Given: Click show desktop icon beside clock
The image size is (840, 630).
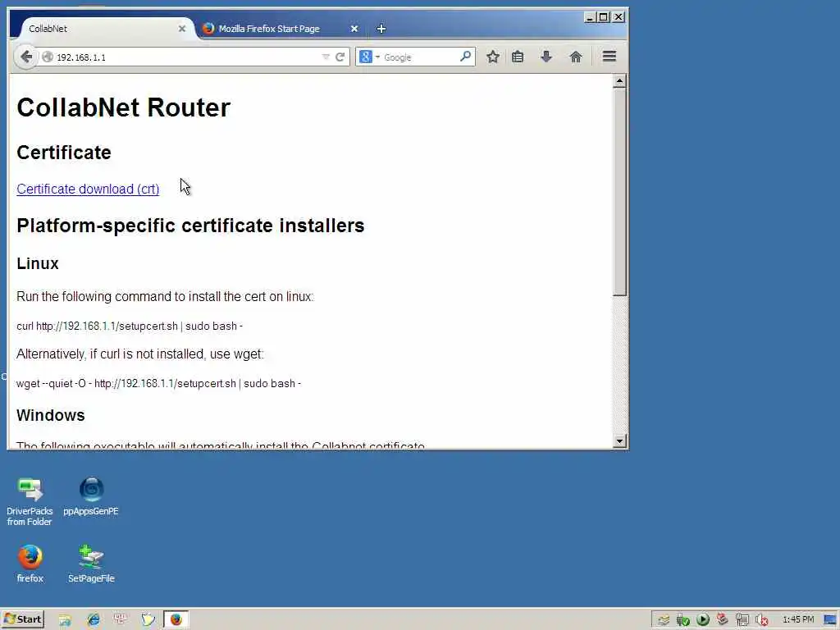Looking at the screenshot, I should [830, 620].
